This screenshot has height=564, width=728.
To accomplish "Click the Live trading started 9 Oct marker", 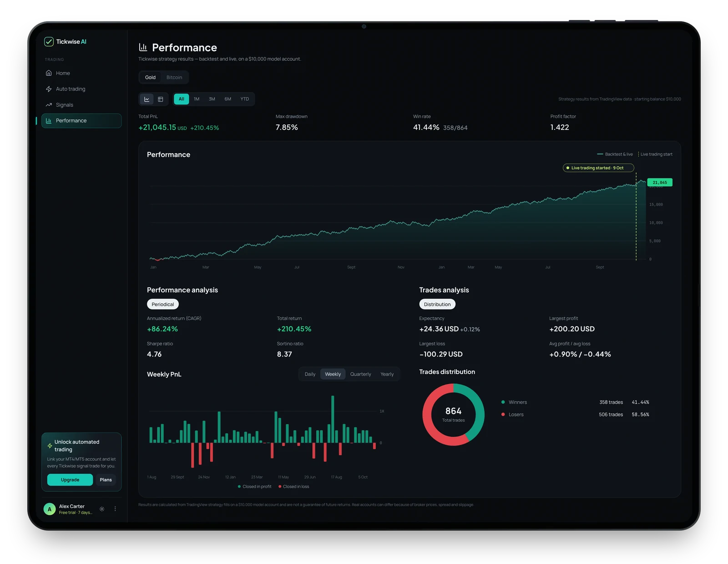I will tap(598, 168).
